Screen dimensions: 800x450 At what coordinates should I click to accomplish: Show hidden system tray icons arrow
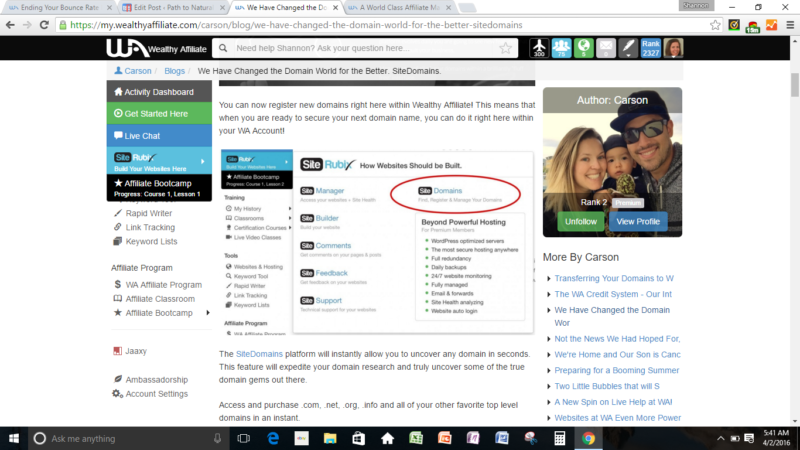720,438
